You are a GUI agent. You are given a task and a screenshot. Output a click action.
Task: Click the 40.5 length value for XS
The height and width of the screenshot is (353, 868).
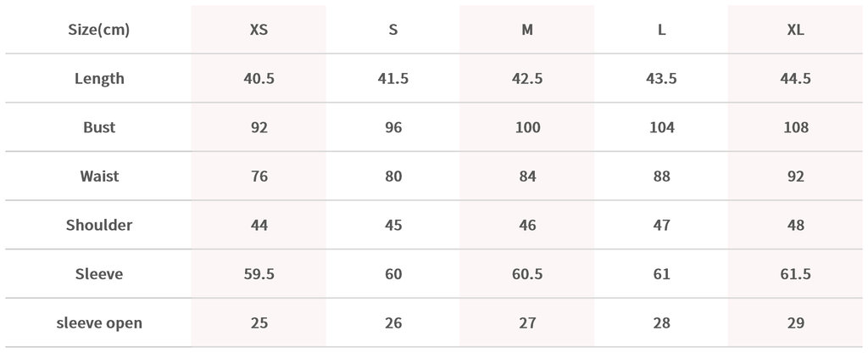259,79
